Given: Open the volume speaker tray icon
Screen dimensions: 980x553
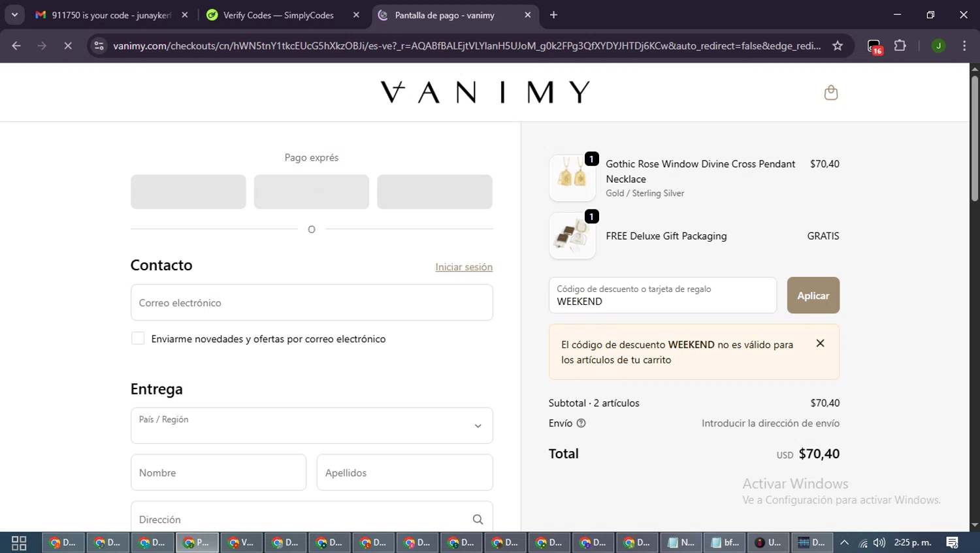Looking at the screenshot, I should point(879,543).
